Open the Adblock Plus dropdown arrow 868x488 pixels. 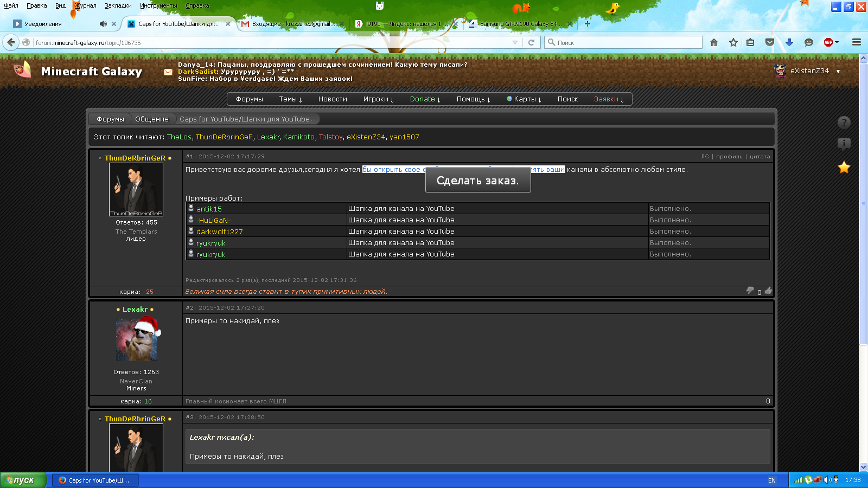coord(837,42)
